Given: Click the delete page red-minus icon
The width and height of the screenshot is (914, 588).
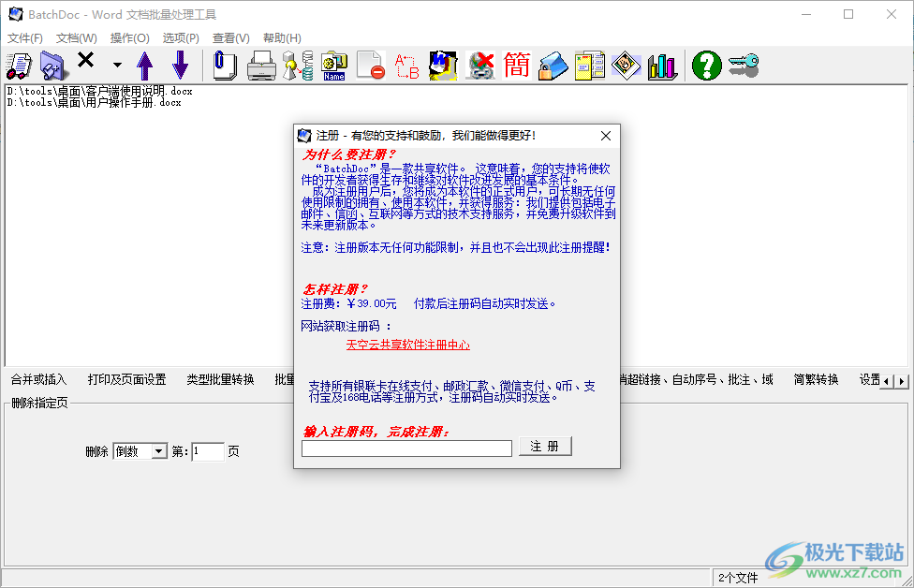Looking at the screenshot, I should click(371, 66).
